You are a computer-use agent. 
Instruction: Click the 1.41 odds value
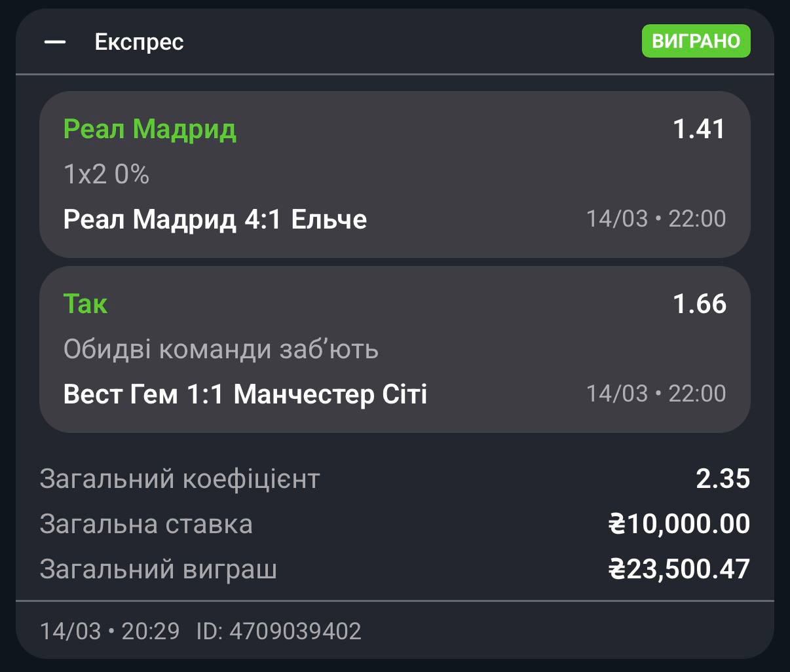(x=700, y=129)
